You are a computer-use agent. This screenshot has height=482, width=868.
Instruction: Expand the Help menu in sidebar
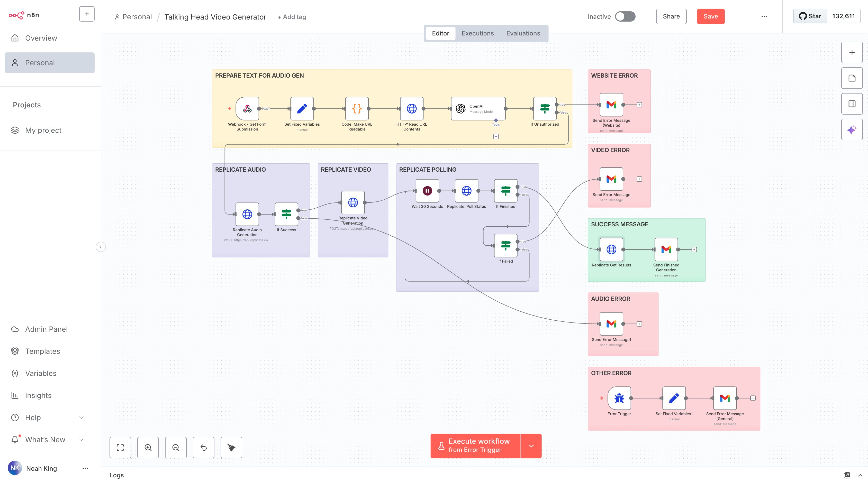click(81, 418)
